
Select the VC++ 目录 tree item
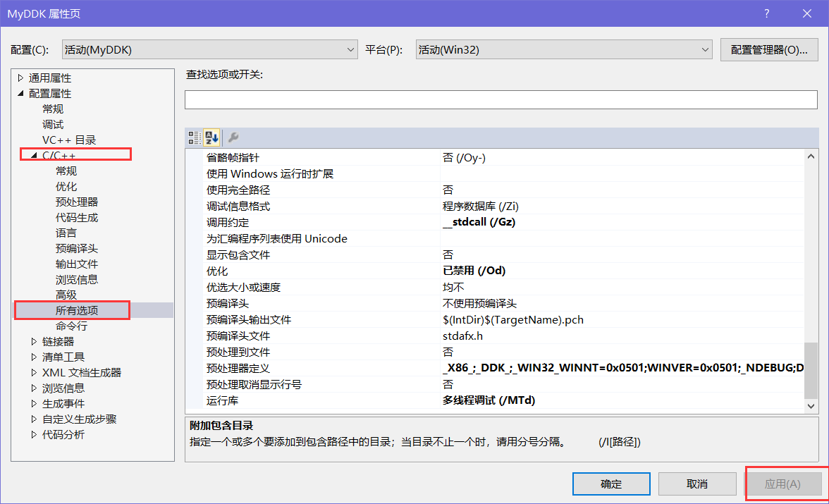coord(69,140)
